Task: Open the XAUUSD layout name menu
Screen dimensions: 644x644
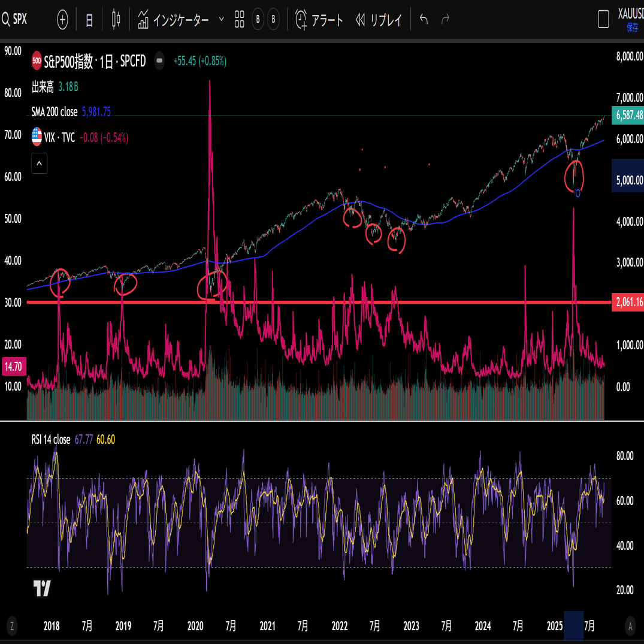Action: click(x=630, y=14)
